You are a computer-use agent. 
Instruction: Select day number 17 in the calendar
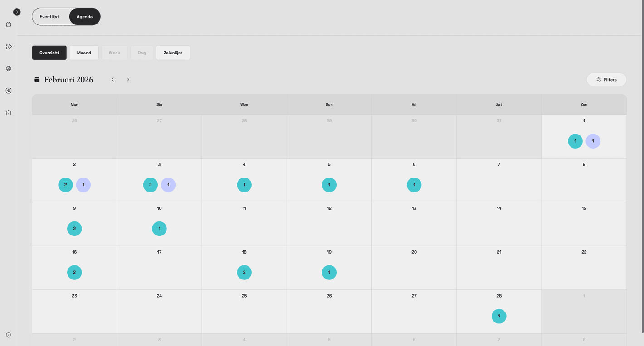click(x=159, y=252)
